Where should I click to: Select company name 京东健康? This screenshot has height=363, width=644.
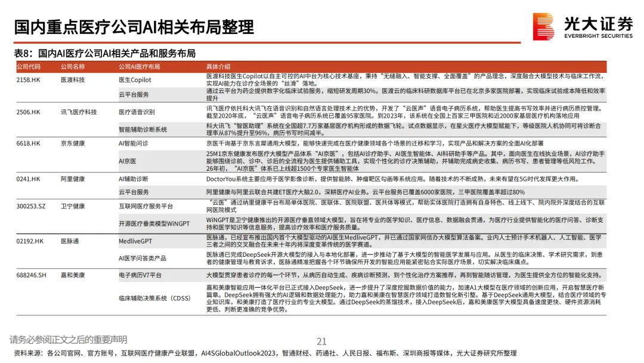point(73,143)
